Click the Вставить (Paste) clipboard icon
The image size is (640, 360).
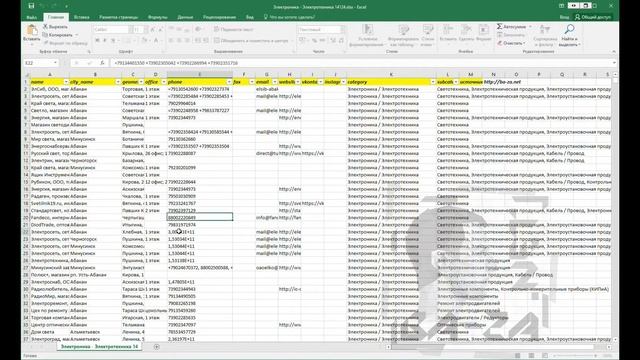pyautogui.click(x=32, y=30)
